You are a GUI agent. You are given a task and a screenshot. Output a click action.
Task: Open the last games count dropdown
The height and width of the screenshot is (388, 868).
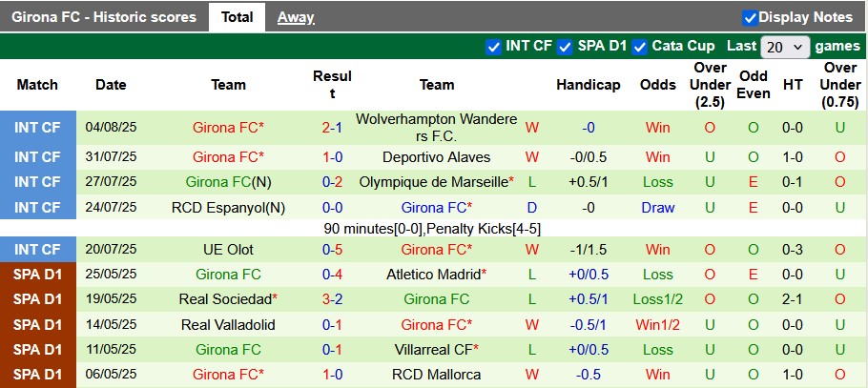pyautogui.click(x=786, y=47)
